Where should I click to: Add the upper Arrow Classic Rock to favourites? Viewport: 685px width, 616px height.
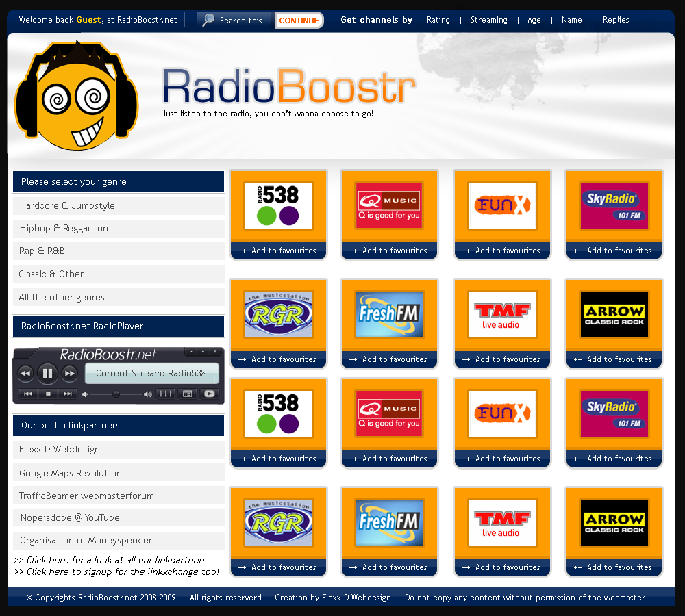pyautogui.click(x=614, y=359)
